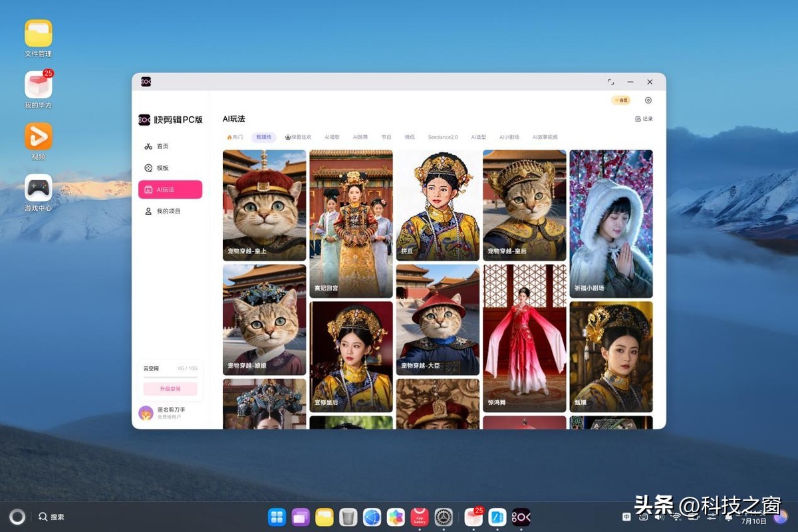Click the 搜索 search box on taskbar
798x532 pixels.
point(52,517)
